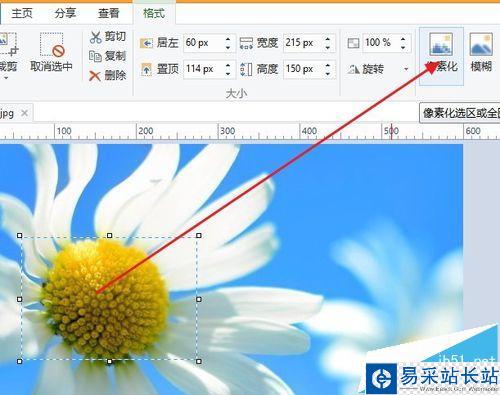The image size is (500, 395).
Task: Switch to the 分享 tab
Action: pyautogui.click(x=65, y=13)
